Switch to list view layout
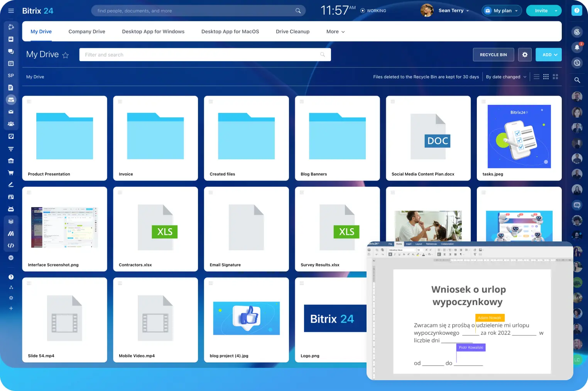The width and height of the screenshot is (588, 391). [536, 77]
